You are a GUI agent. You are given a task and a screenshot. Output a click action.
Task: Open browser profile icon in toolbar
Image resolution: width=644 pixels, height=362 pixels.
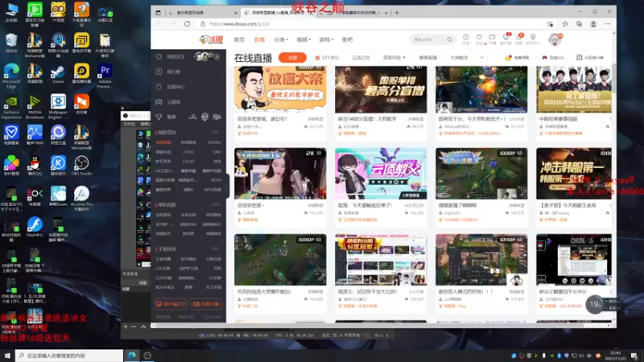(593, 24)
